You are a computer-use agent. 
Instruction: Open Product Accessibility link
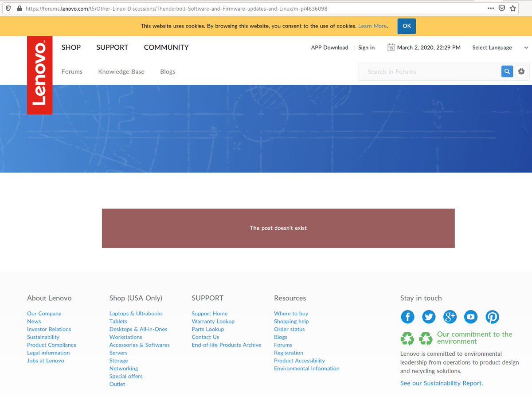[x=299, y=361]
